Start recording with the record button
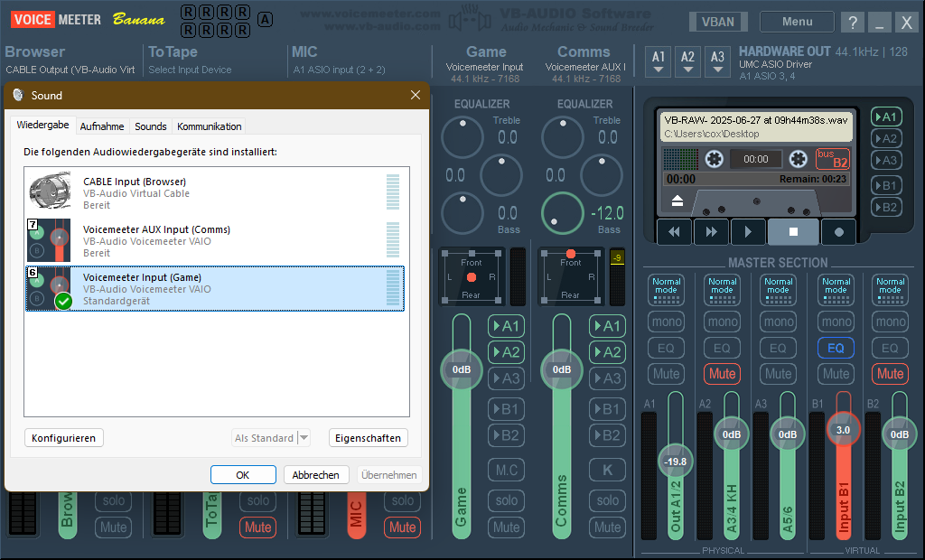The height and width of the screenshot is (560, 925). (839, 232)
